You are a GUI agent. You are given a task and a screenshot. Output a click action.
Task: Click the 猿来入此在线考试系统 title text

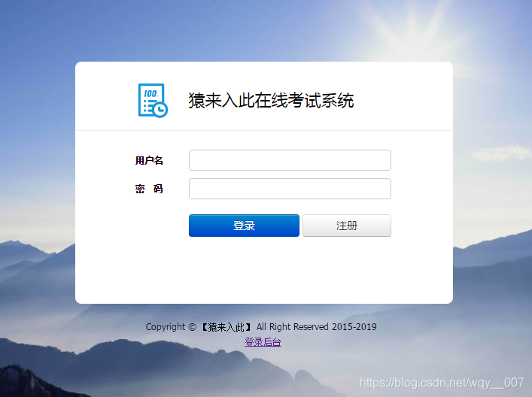click(271, 100)
